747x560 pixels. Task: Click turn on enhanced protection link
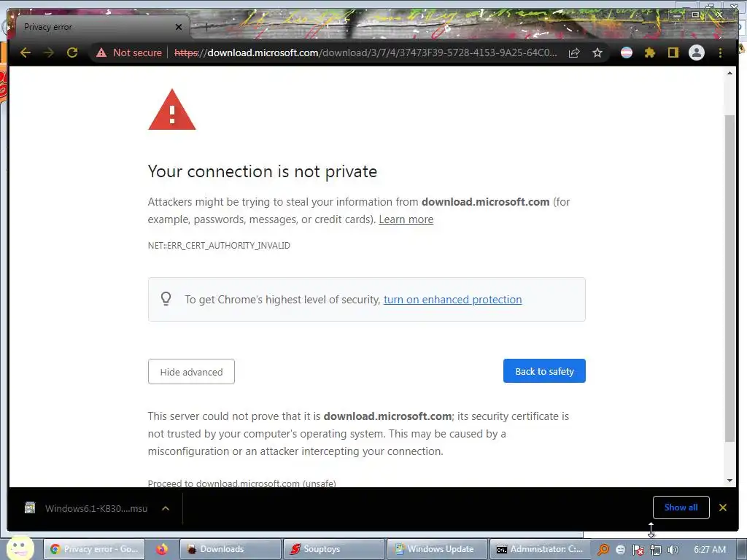[x=452, y=300]
